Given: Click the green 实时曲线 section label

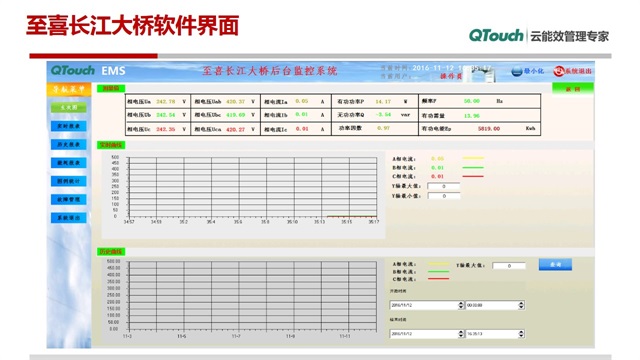Looking at the screenshot, I should pyautogui.click(x=111, y=145).
